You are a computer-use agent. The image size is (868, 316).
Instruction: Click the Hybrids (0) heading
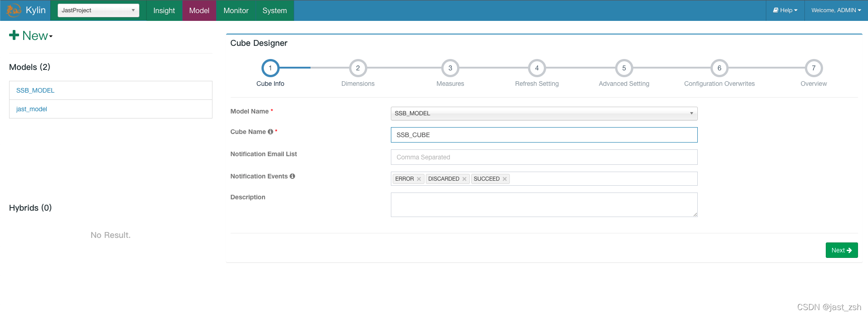(x=30, y=208)
